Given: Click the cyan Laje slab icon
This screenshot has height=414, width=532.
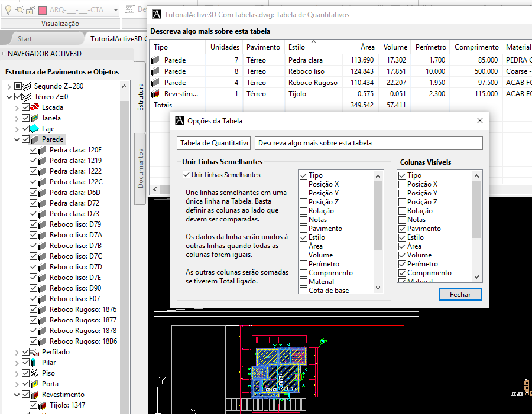Looking at the screenshot, I should 35,129.
